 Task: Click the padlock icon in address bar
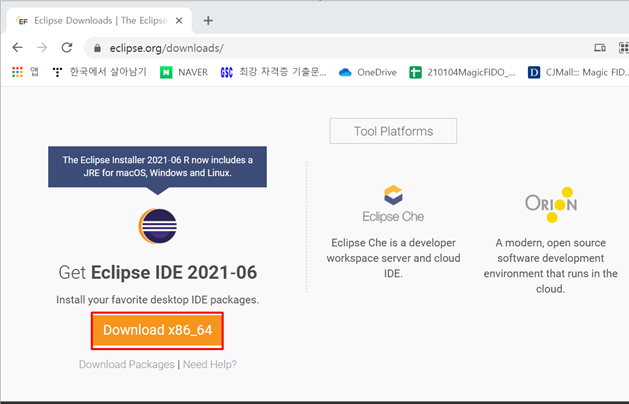pyautogui.click(x=97, y=48)
